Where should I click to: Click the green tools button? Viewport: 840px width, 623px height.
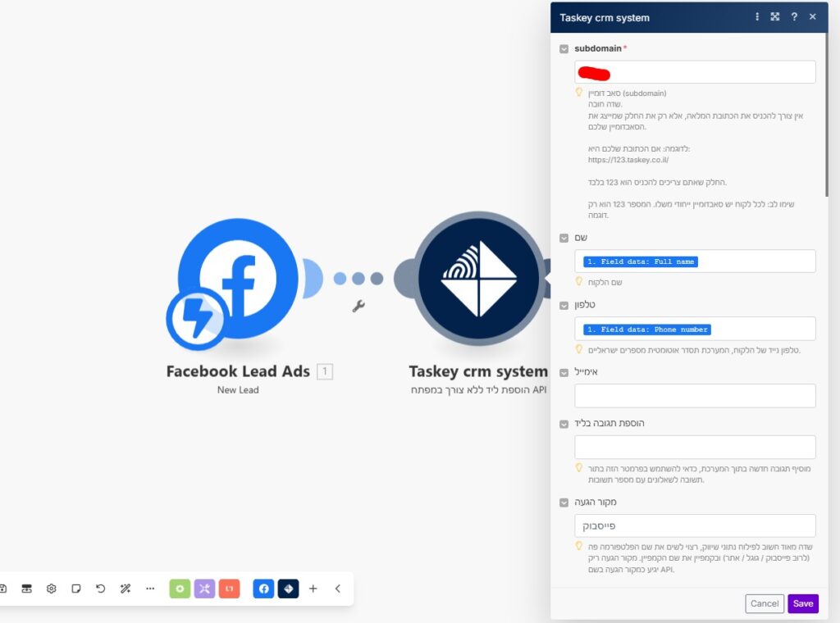click(x=180, y=589)
